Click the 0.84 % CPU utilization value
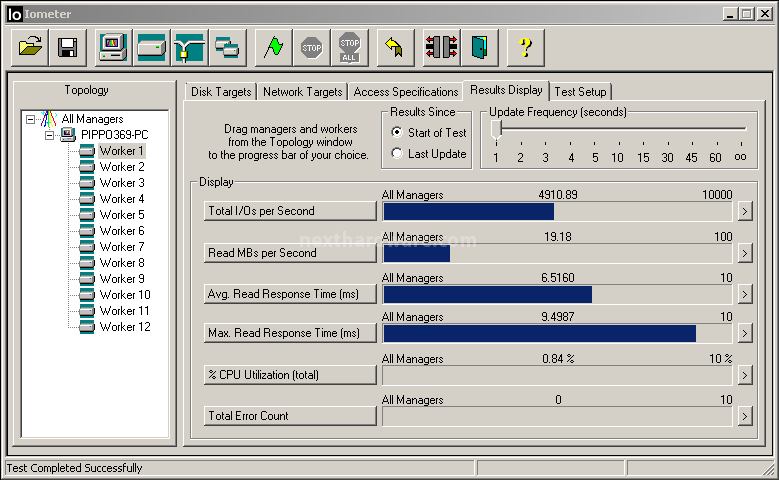The image size is (779, 480). click(558, 359)
